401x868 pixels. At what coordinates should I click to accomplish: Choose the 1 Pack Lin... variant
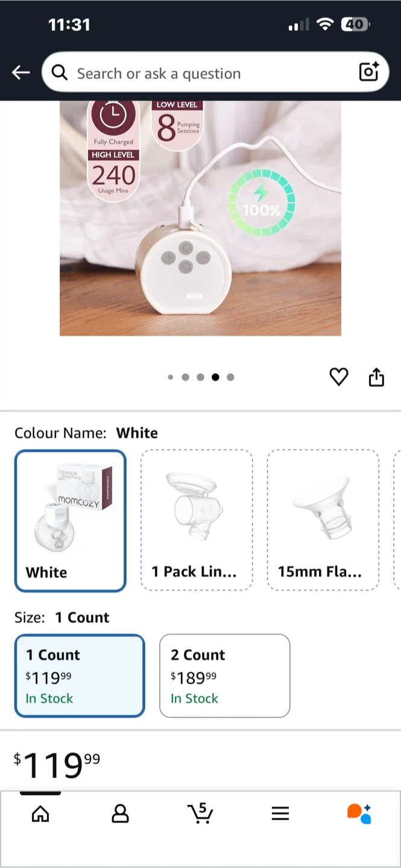[197, 520]
